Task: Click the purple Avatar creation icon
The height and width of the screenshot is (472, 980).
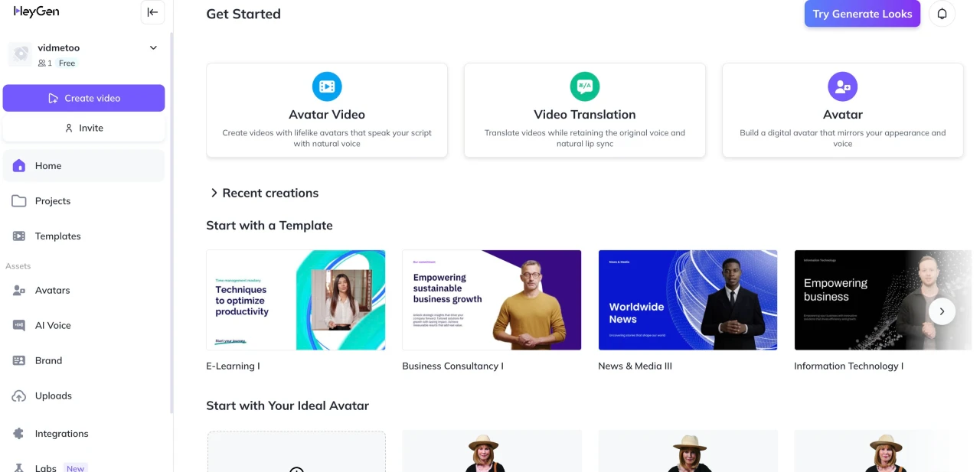Action: tap(842, 86)
